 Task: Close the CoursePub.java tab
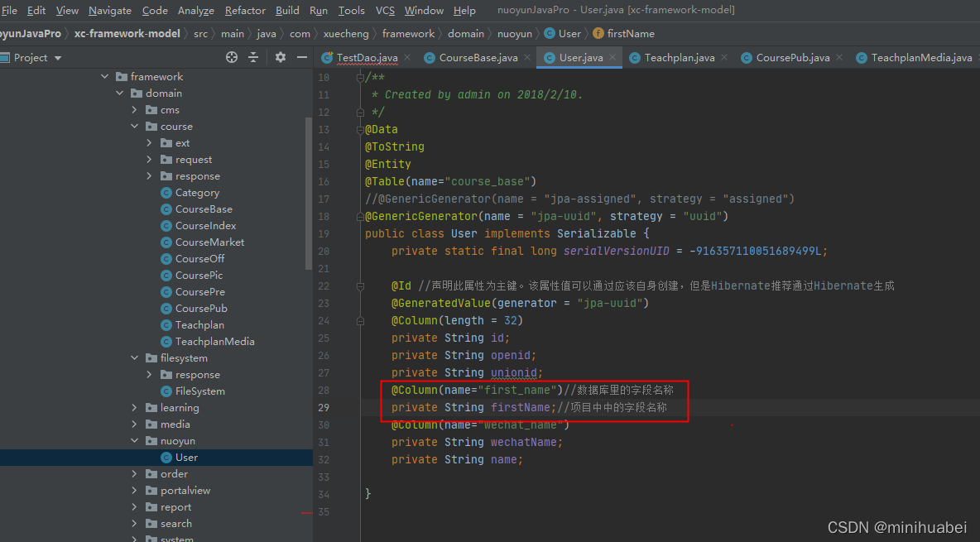tap(839, 58)
